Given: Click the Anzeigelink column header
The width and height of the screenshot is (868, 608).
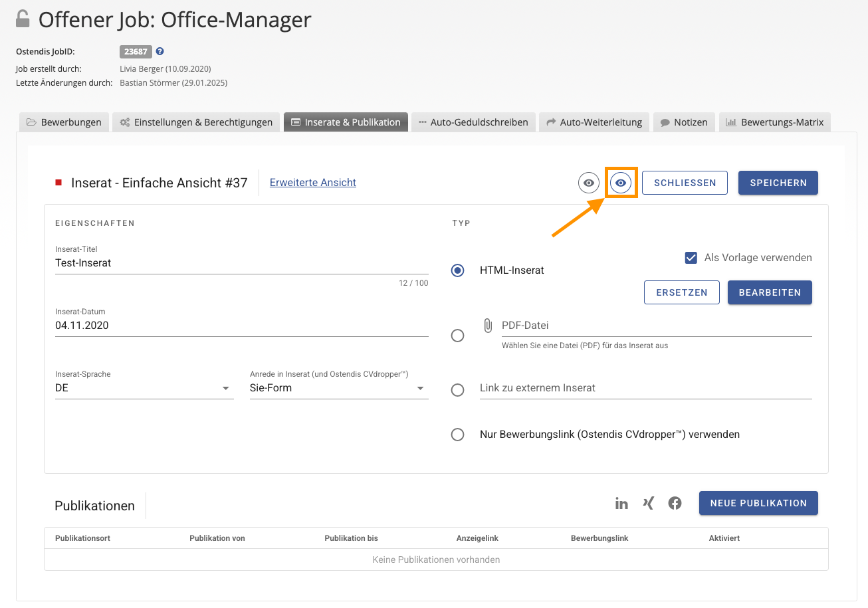Looking at the screenshot, I should click(477, 538).
